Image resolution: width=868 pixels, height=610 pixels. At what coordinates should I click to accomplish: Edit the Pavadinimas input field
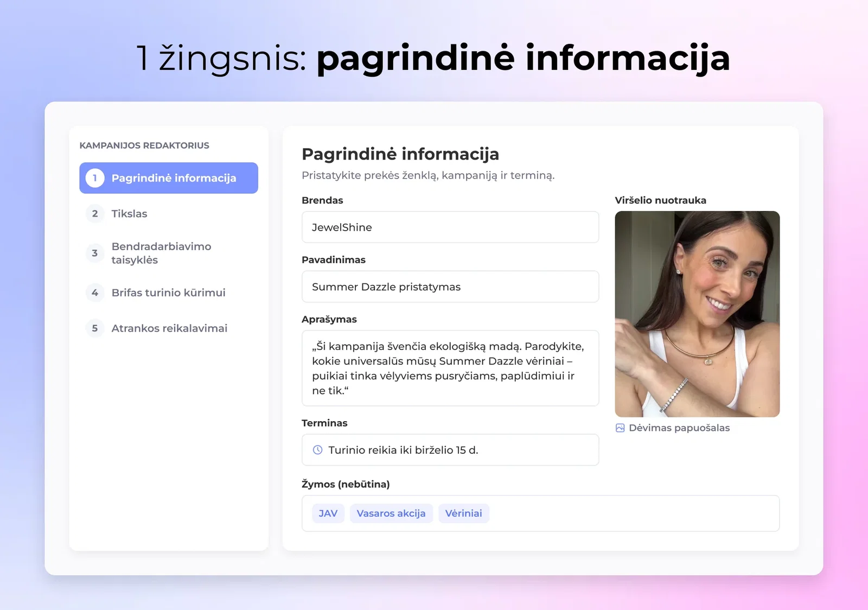[x=450, y=287]
